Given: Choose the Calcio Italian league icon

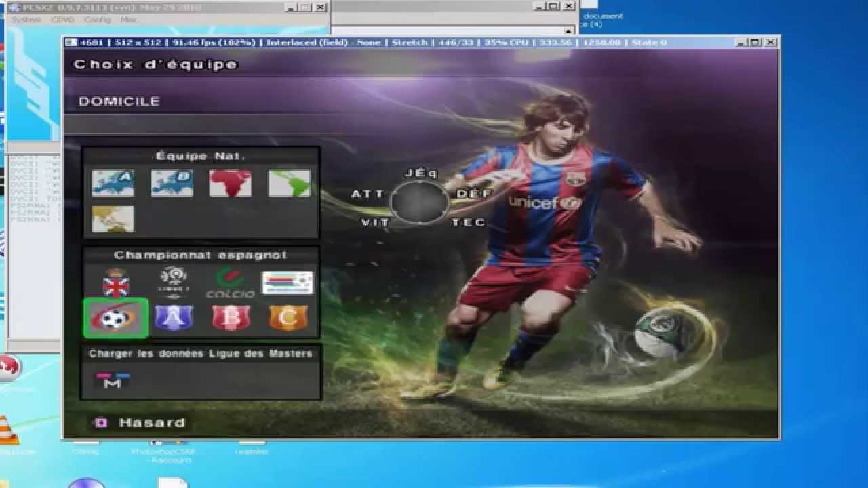Looking at the screenshot, I should pos(231,283).
